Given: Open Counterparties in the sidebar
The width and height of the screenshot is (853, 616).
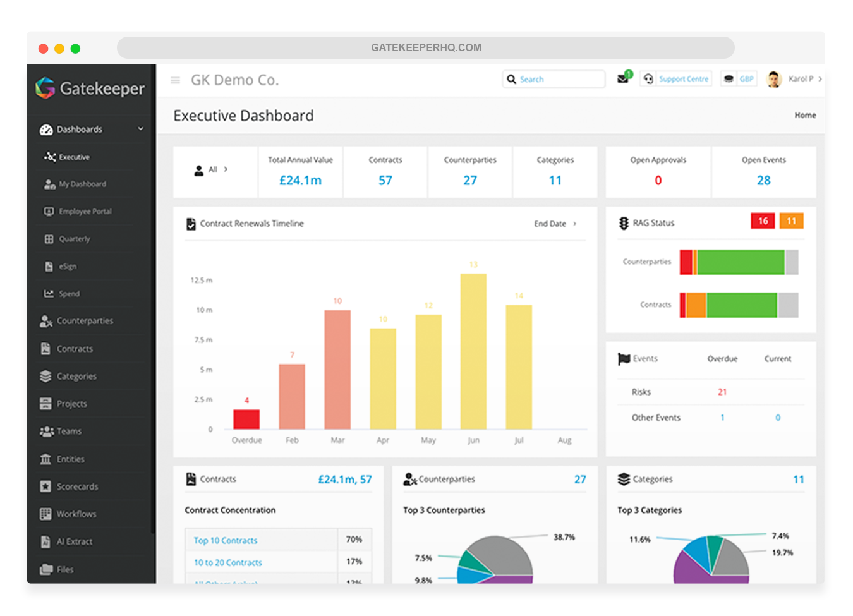Looking at the screenshot, I should (x=85, y=321).
